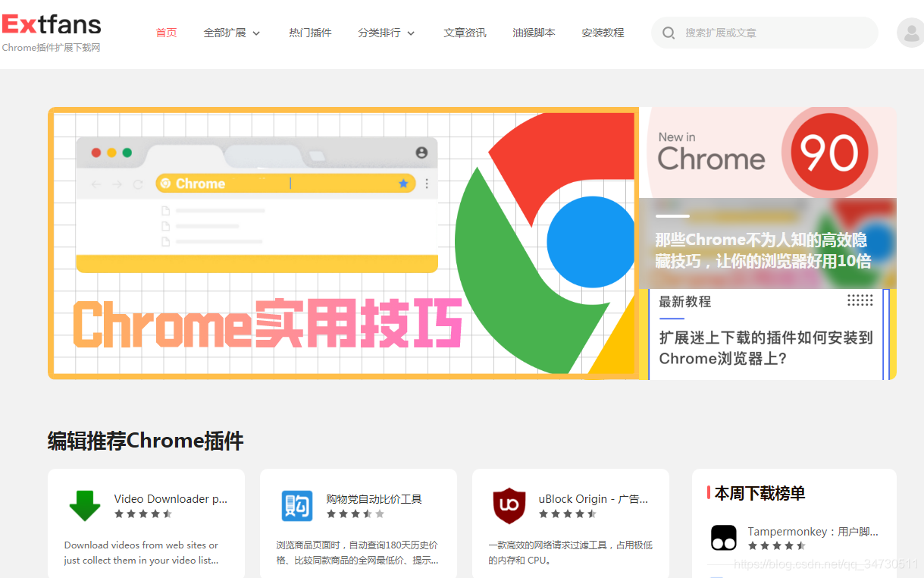The height and width of the screenshot is (578, 924).
Task: Open 文章资讯 nav item
Action: coord(465,33)
